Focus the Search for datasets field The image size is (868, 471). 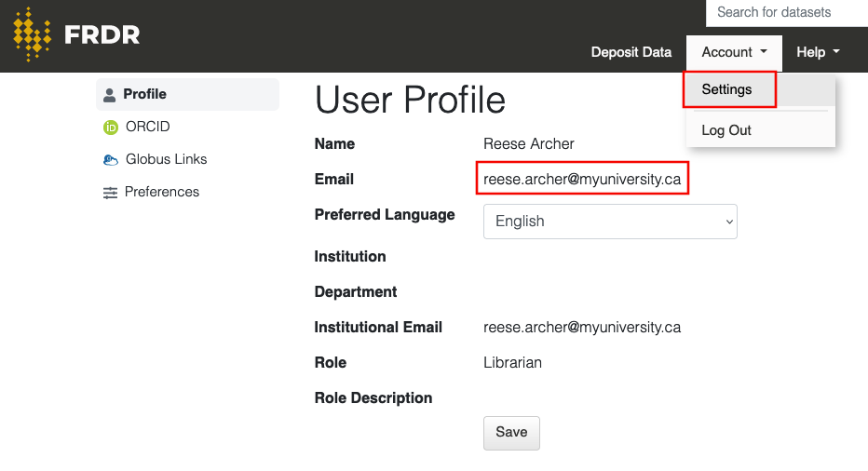(x=787, y=13)
